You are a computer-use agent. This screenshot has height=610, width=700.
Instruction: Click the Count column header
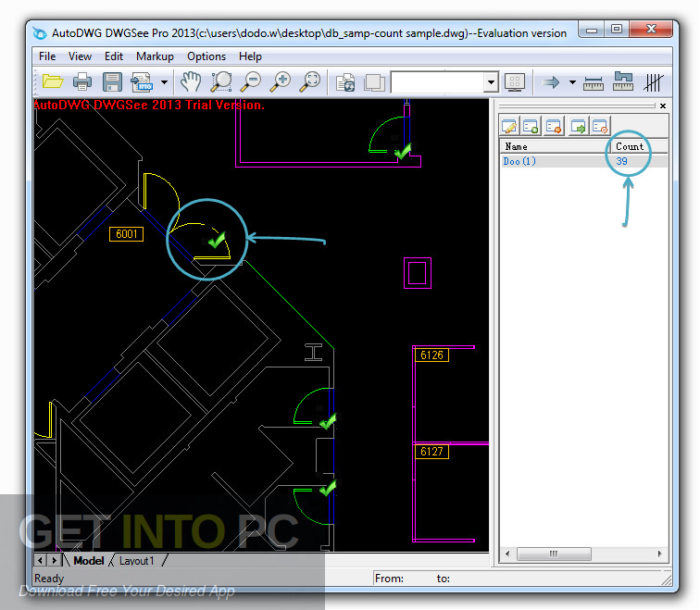(639, 146)
